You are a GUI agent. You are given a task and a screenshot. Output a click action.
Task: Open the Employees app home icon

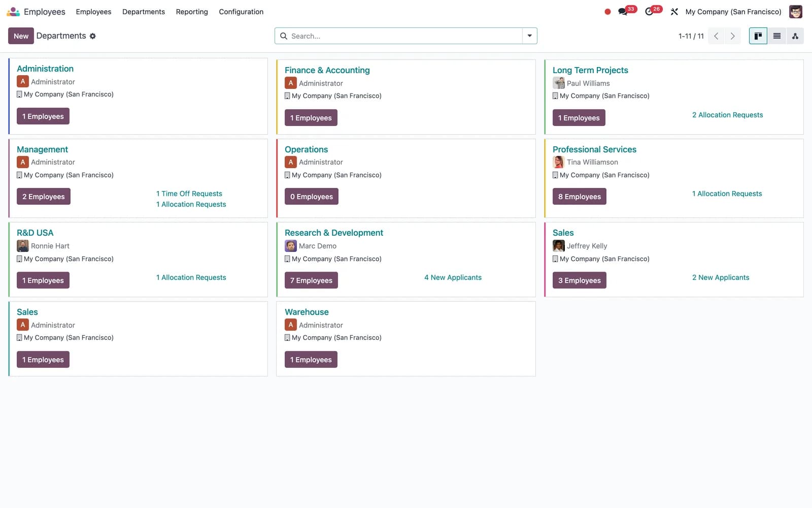point(13,11)
